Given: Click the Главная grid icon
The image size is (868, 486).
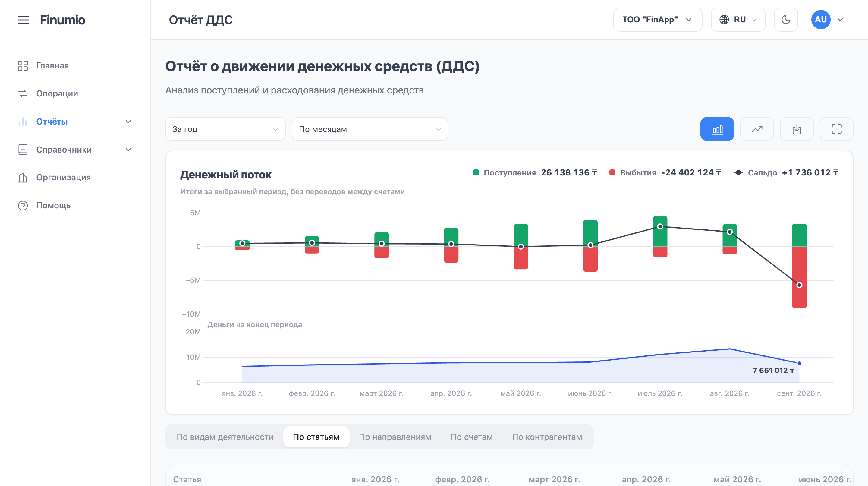Looking at the screenshot, I should (x=23, y=66).
